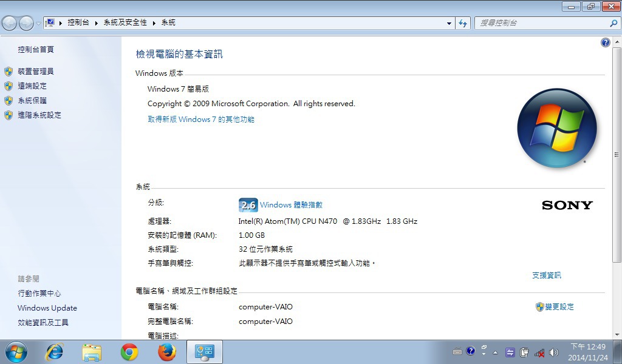Viewport: 622px width, 364px height.
Task: Open the Windows Start menu orb
Action: click(16, 352)
